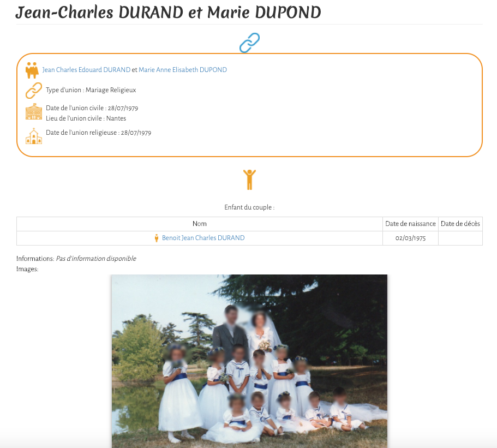Click the small person icon beside Benoit
497x448 pixels.
pyautogui.click(x=157, y=238)
